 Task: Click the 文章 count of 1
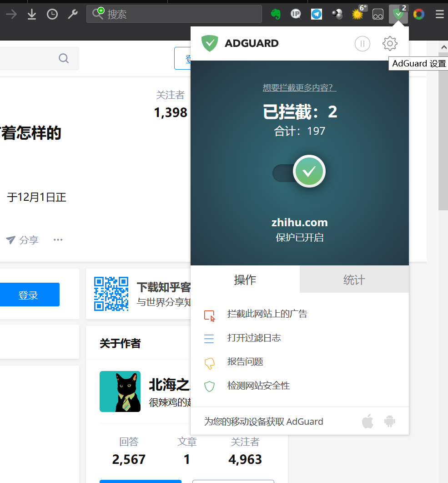tap(187, 459)
